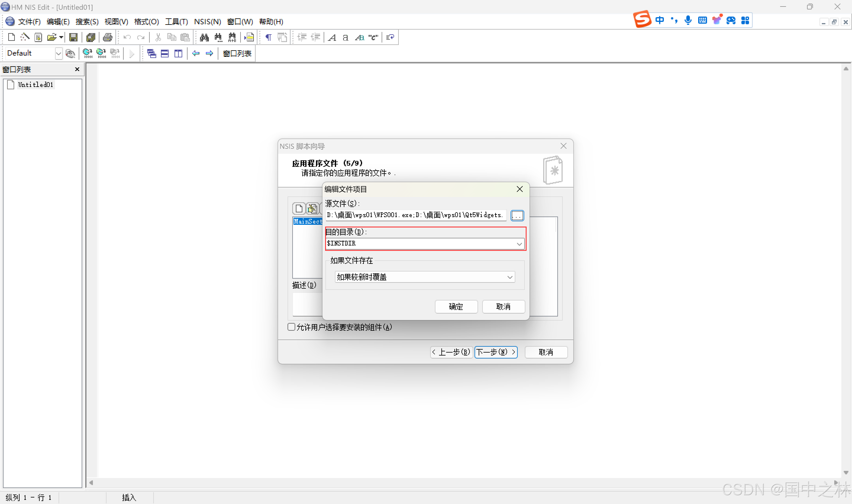The width and height of the screenshot is (852, 504).
Task: Compile script with first globe icon
Action: (88, 53)
